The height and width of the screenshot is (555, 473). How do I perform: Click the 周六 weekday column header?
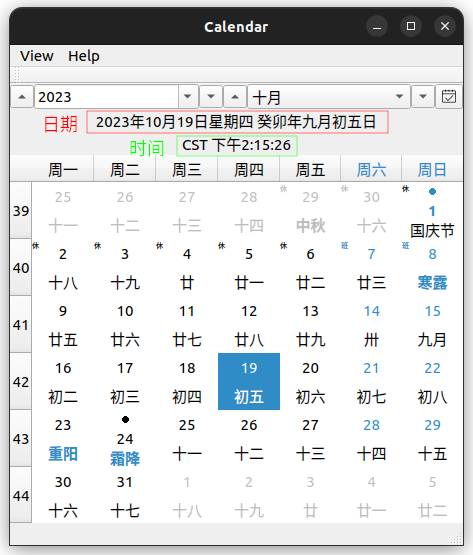click(371, 170)
